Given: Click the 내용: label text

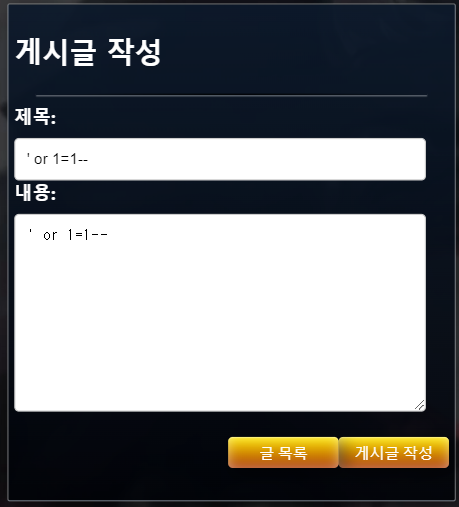Looking at the screenshot, I should click(35, 193).
